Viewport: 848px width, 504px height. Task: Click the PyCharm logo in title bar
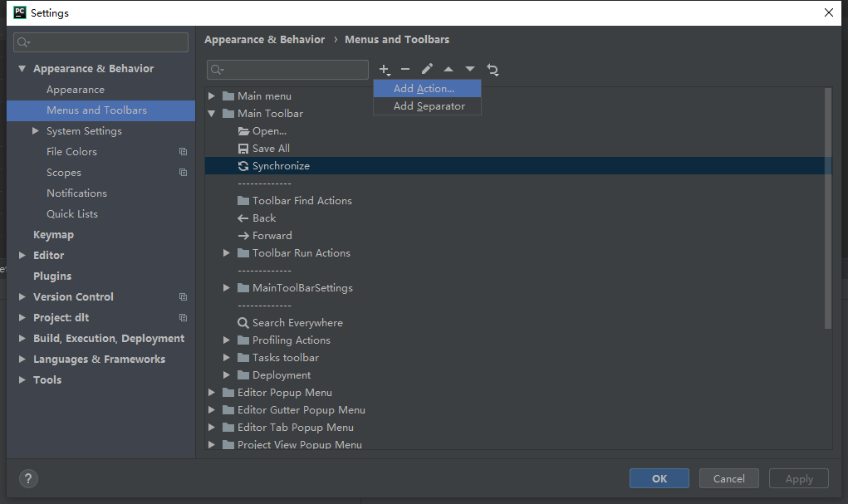[x=19, y=12]
